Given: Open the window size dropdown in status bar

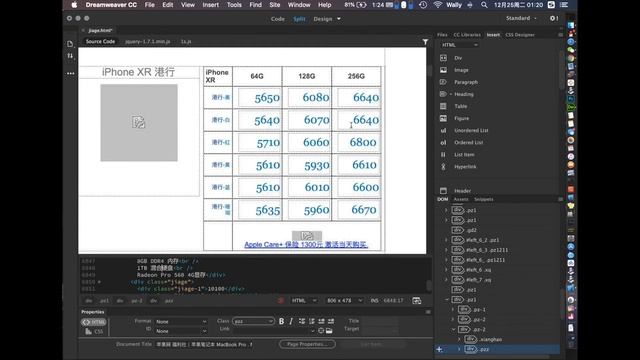Looking at the screenshot, I should point(344,301).
